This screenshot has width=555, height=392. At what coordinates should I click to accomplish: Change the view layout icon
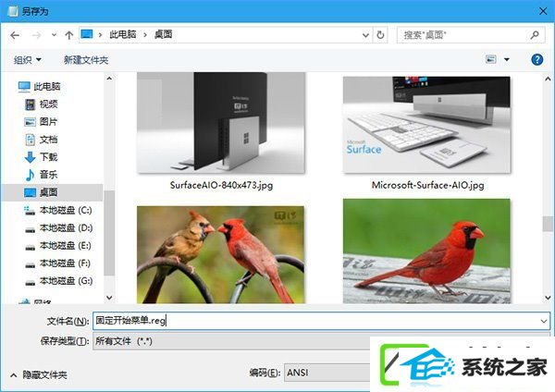pyautogui.click(x=491, y=59)
